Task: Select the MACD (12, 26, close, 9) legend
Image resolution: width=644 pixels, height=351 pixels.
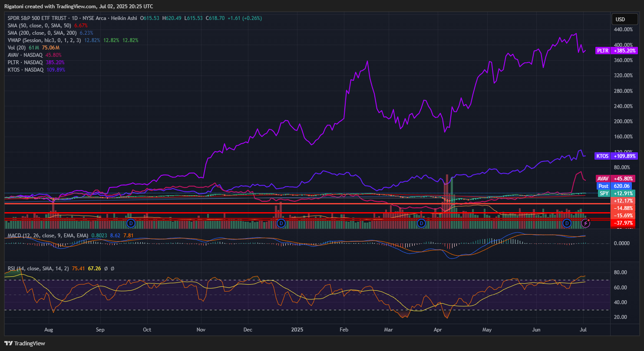Action: click(48, 236)
